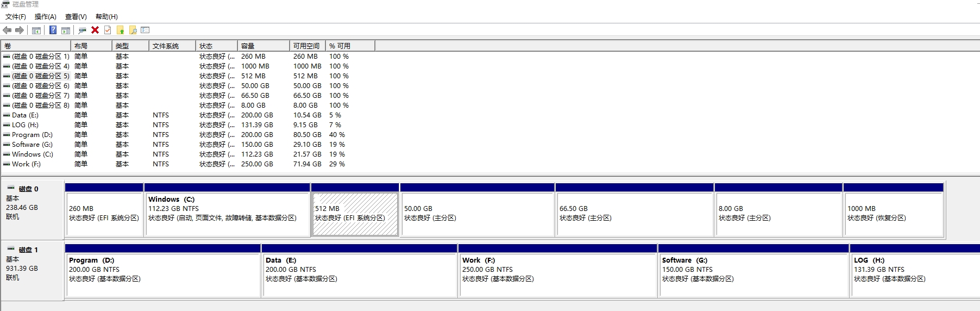980x311 pixels.
Task: Select the 1000 MB recovery partition block
Action: (x=894, y=210)
